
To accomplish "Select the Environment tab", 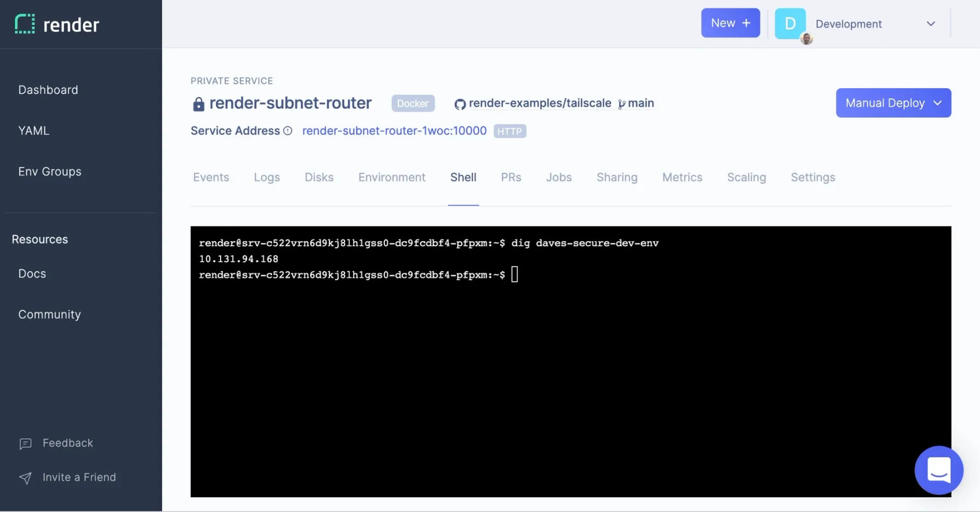I will [391, 177].
